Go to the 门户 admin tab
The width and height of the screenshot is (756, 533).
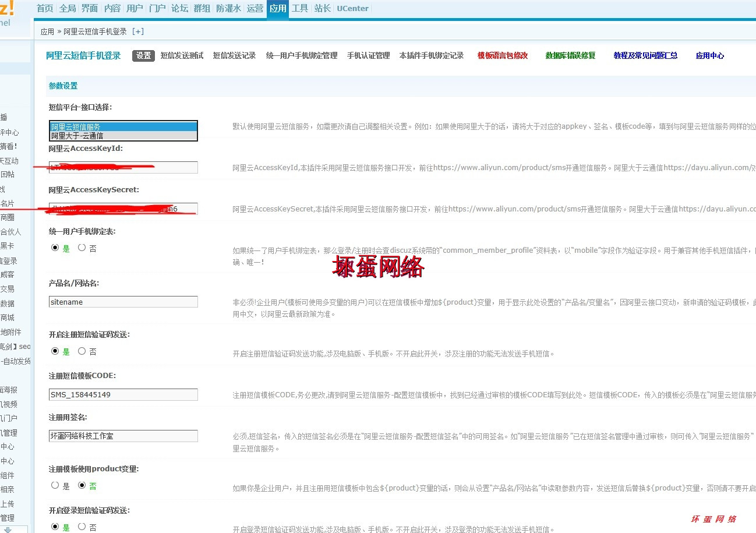(157, 8)
